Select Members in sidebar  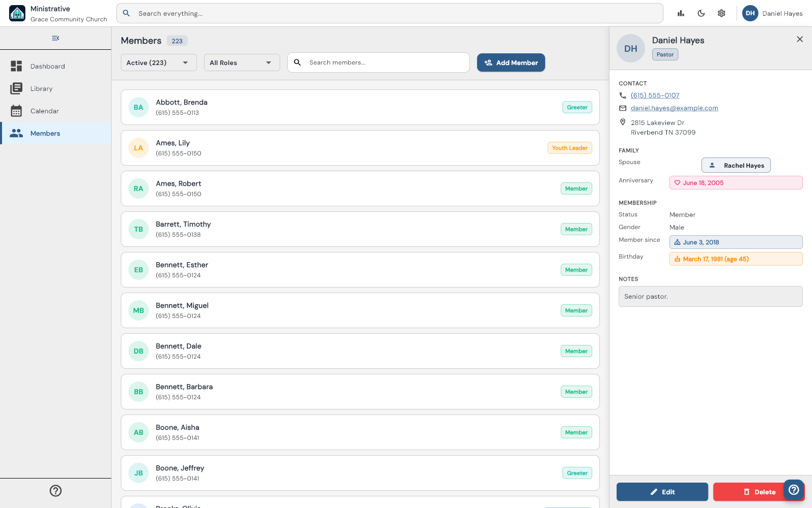click(x=56, y=133)
